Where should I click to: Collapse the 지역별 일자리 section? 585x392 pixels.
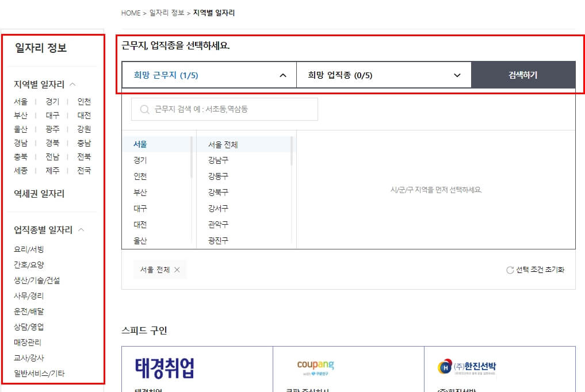coord(72,84)
